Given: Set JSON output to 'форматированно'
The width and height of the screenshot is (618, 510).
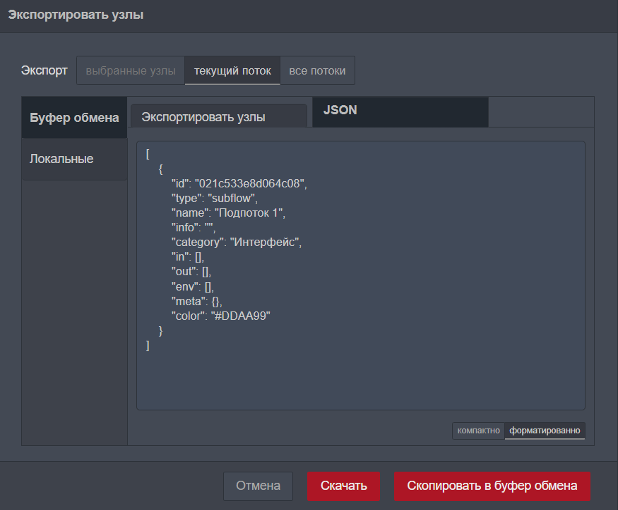Looking at the screenshot, I should tap(544, 430).
